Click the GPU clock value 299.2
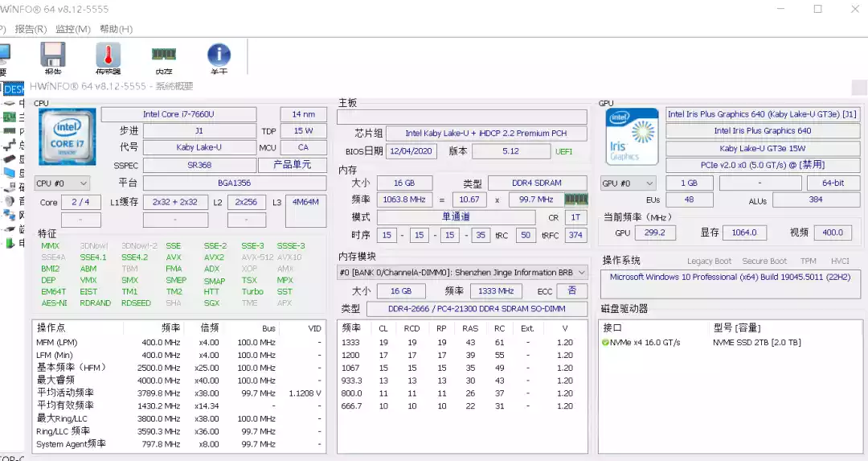The image size is (868, 461). (x=655, y=233)
